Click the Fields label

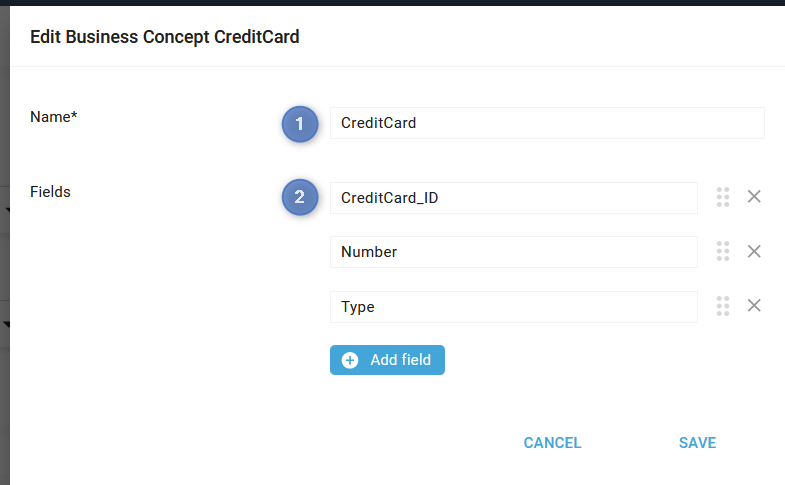click(x=50, y=192)
